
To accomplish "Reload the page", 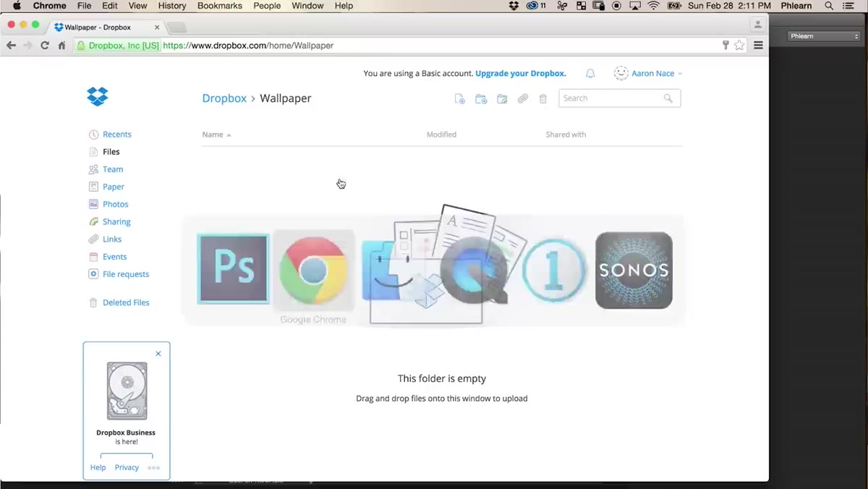I will coord(45,45).
